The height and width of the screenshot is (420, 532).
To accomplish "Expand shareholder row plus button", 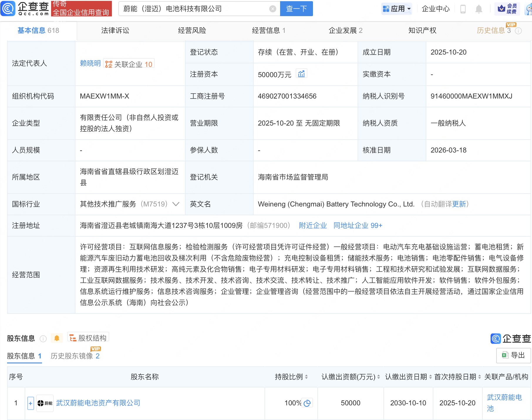I will pos(31,403).
